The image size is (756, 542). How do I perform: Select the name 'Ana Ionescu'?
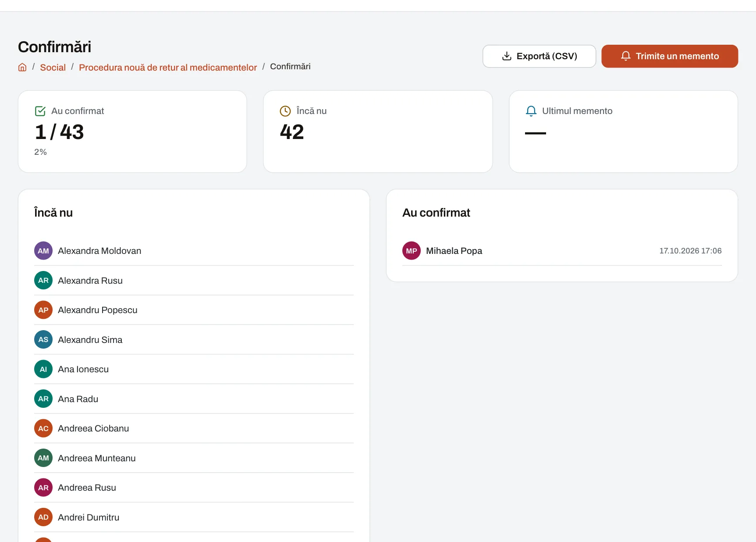pos(83,369)
